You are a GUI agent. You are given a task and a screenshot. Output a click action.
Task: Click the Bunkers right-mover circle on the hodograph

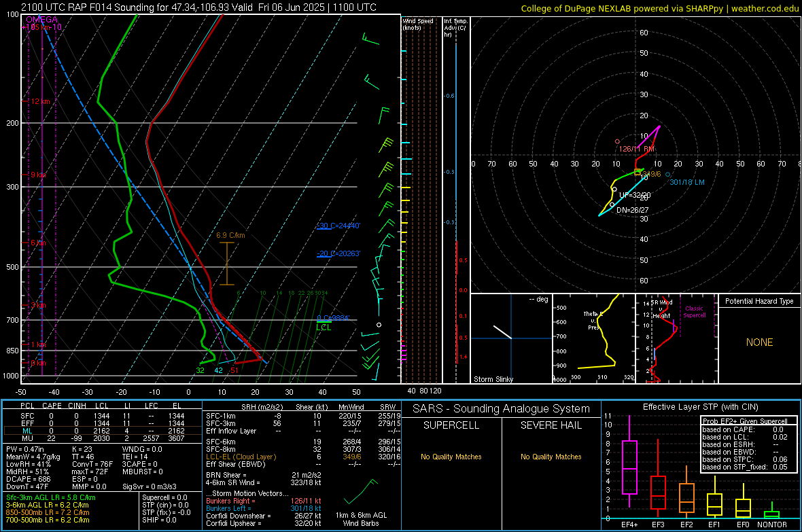[x=617, y=141]
